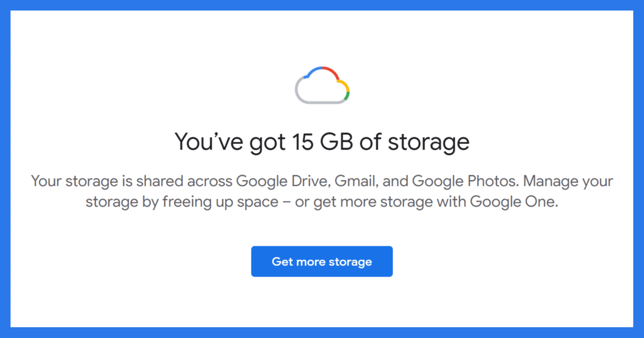Viewport: 644px width, 338px height.
Task: Click the green portion of the cloud logo
Action: coord(346,96)
